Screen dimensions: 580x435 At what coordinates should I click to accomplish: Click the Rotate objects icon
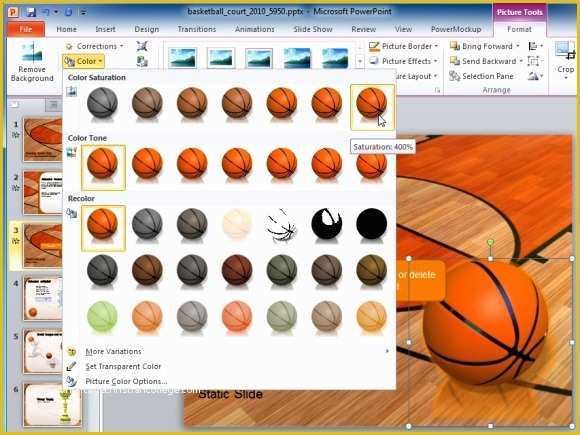point(536,76)
